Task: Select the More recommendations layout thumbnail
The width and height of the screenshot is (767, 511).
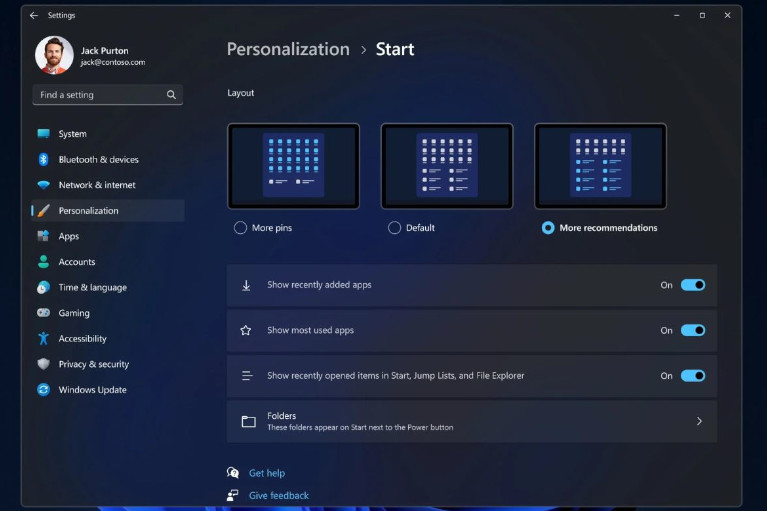Action: tap(601, 166)
